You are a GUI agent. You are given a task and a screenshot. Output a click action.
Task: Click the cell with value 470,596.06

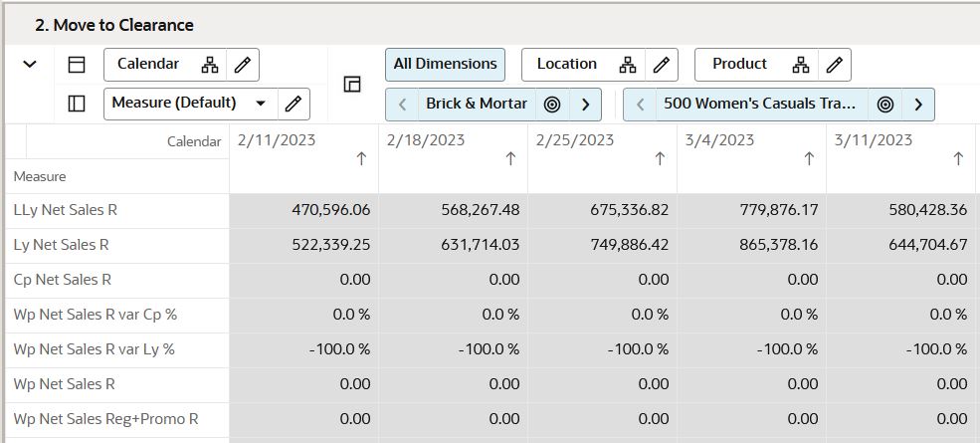pyautogui.click(x=303, y=211)
